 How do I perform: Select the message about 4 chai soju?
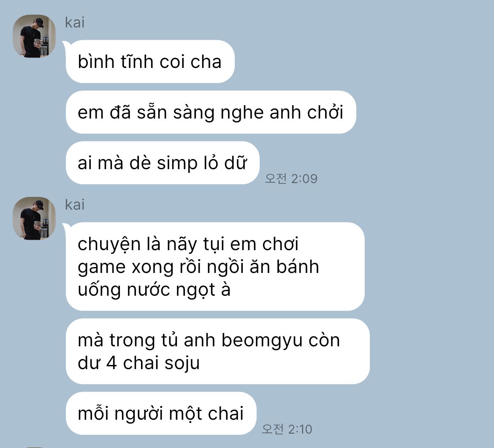(x=217, y=351)
